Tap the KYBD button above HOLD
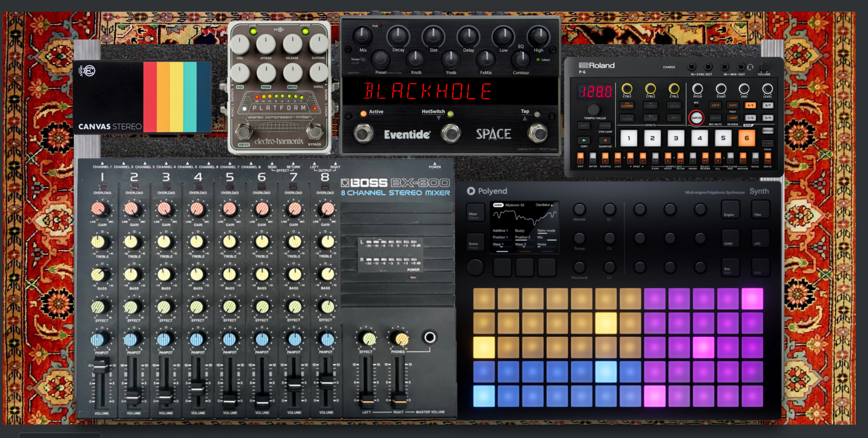The width and height of the screenshot is (868, 438). pos(768,143)
